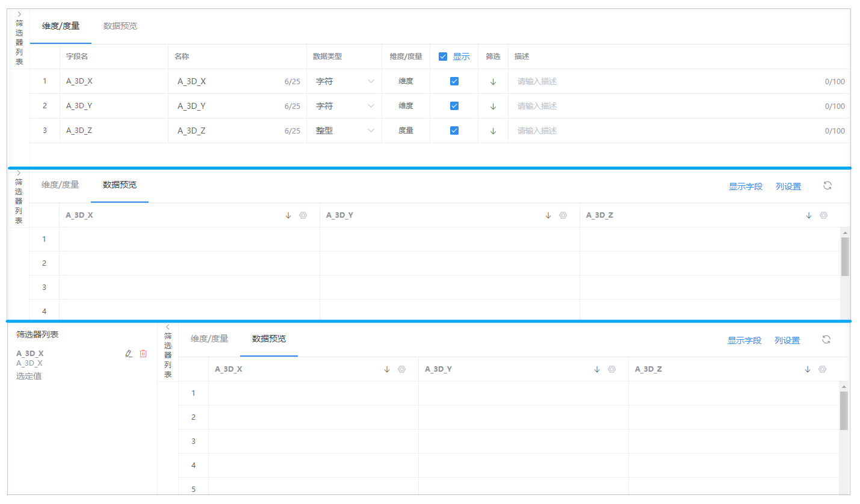Click the green 筛选 arrow for A_3D_Z row
The width and height of the screenshot is (860, 504).
coord(493,131)
